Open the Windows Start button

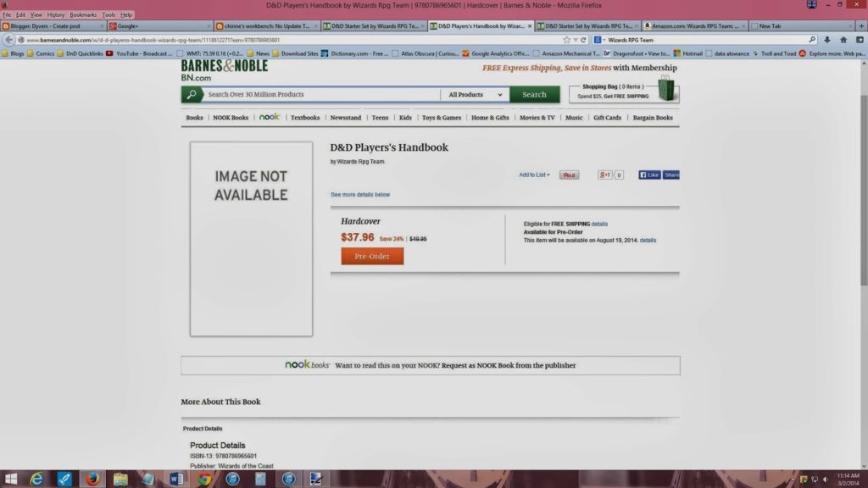[x=10, y=479]
